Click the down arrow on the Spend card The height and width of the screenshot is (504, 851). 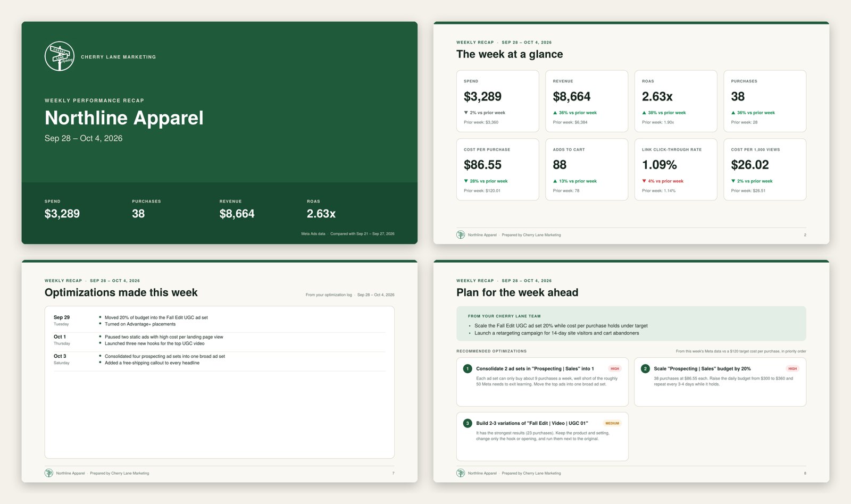[466, 113]
